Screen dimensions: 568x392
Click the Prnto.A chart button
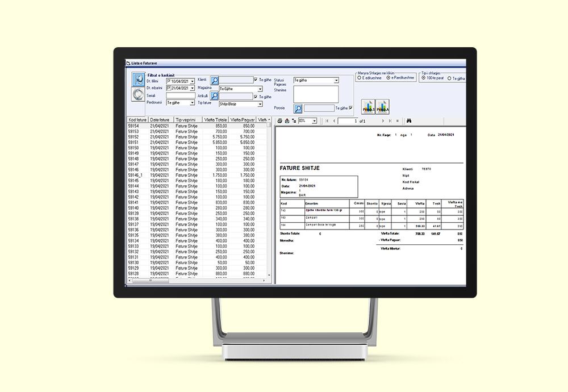[x=383, y=107]
